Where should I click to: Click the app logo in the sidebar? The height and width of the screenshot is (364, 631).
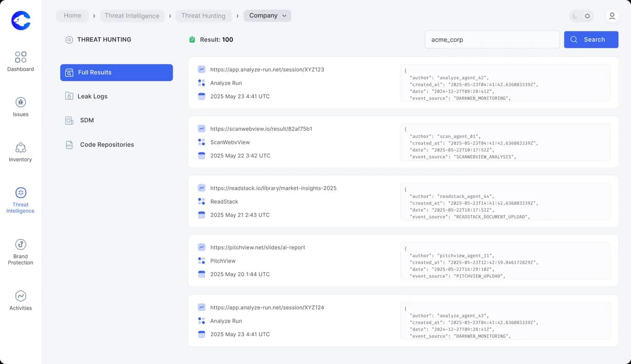point(21,20)
